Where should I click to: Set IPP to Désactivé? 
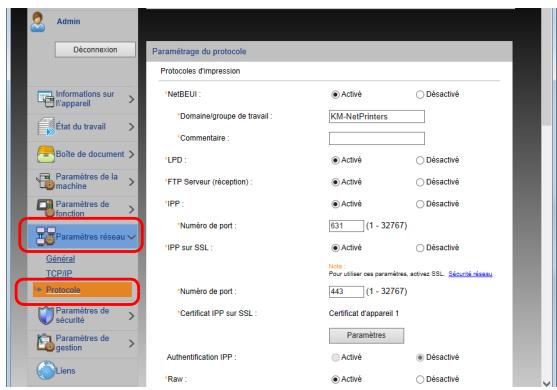pos(420,204)
